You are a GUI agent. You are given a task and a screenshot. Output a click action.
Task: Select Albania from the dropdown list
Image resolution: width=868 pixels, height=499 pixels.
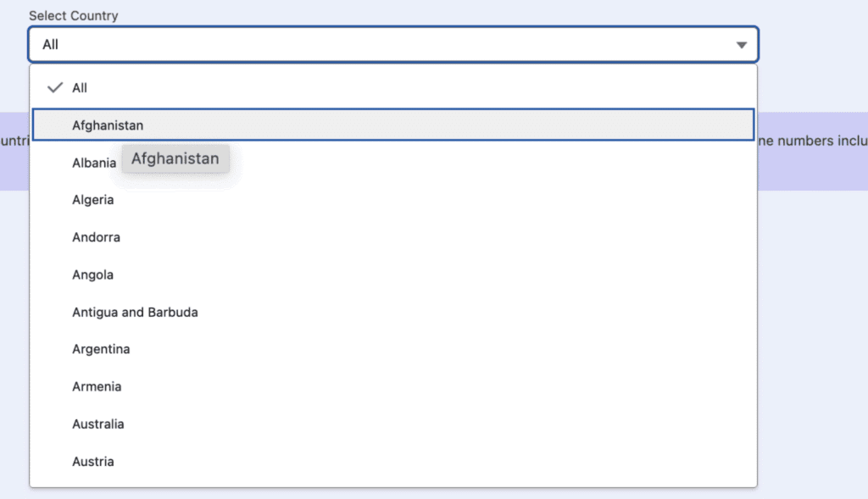point(94,163)
